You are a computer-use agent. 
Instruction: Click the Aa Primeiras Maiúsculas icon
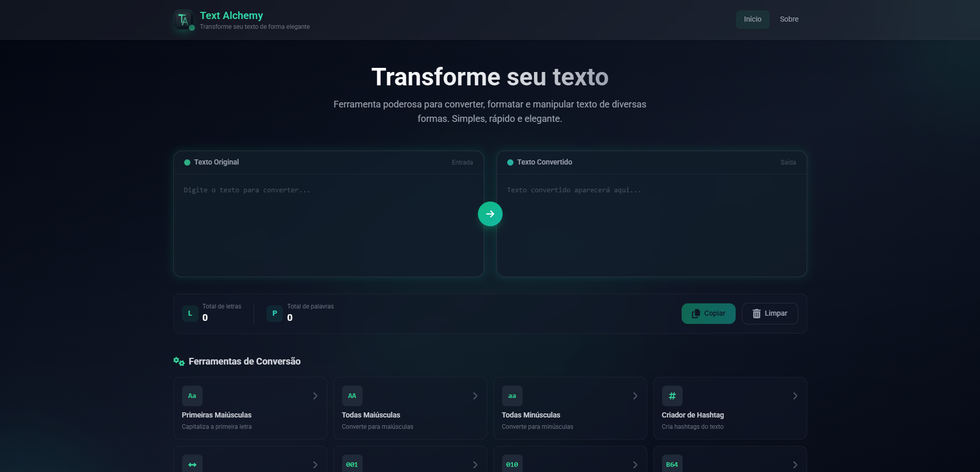[192, 396]
